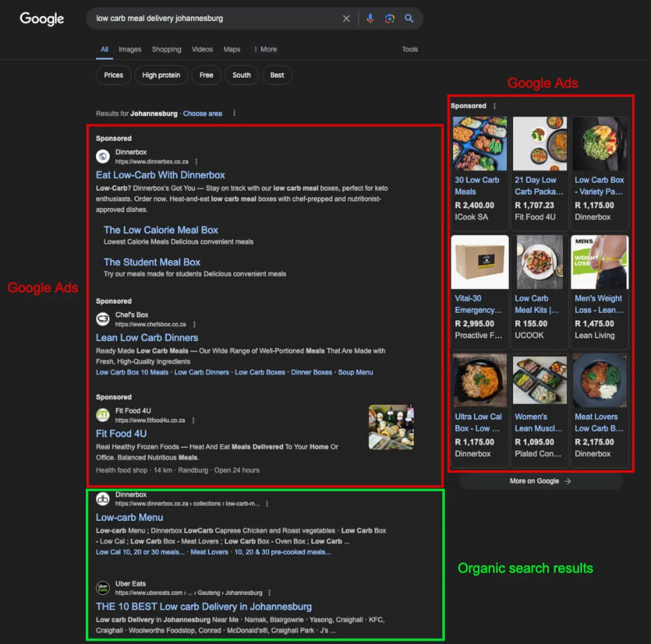Open The Low Calorie Meal Box sitelink

[161, 230]
